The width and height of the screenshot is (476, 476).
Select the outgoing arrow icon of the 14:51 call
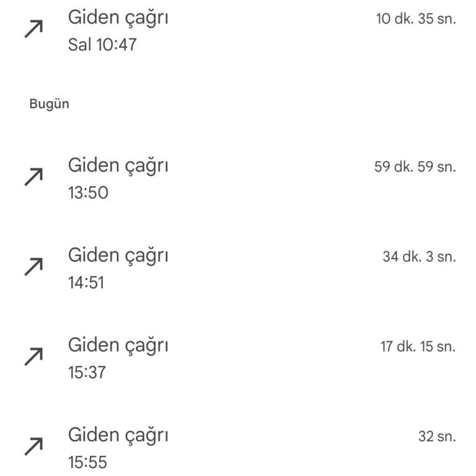tap(33, 267)
